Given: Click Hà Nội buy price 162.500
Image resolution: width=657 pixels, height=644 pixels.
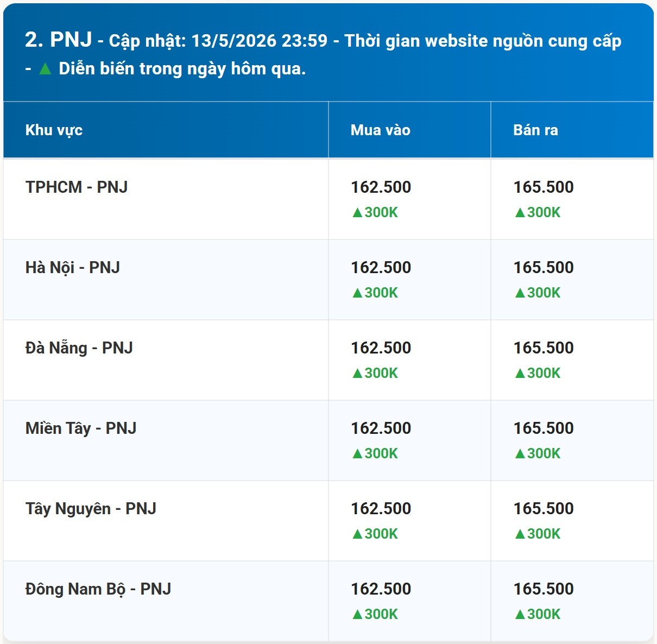Looking at the screenshot, I should pyautogui.click(x=381, y=268).
